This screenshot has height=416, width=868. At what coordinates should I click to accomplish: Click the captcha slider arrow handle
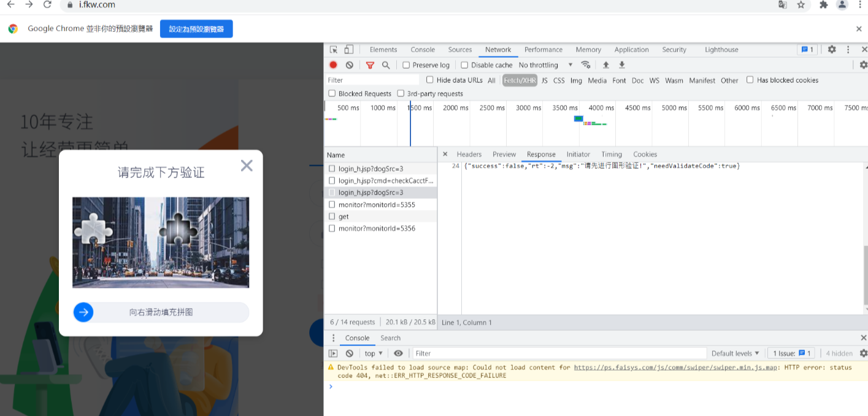(x=83, y=312)
